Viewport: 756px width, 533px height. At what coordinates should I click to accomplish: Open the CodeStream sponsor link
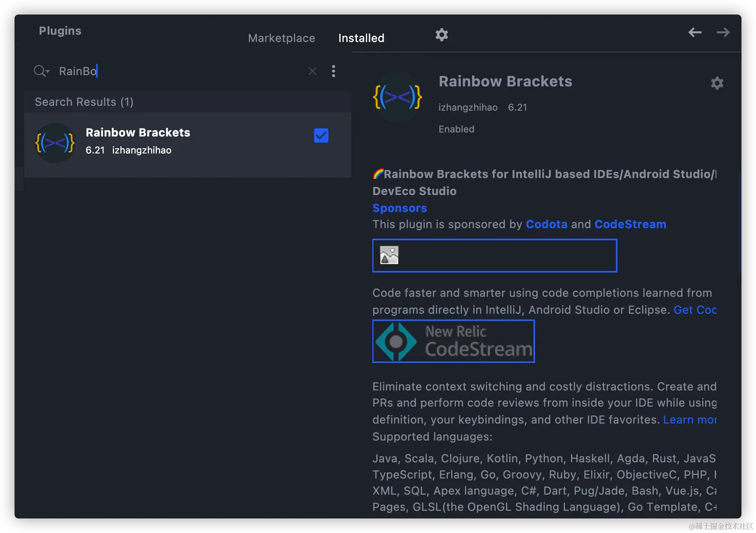[x=630, y=224]
